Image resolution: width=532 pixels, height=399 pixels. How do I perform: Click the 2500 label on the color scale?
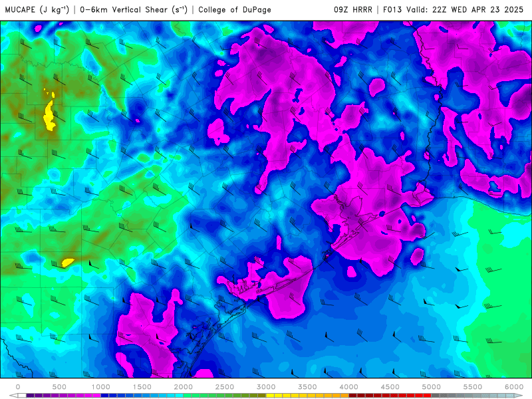point(225,387)
